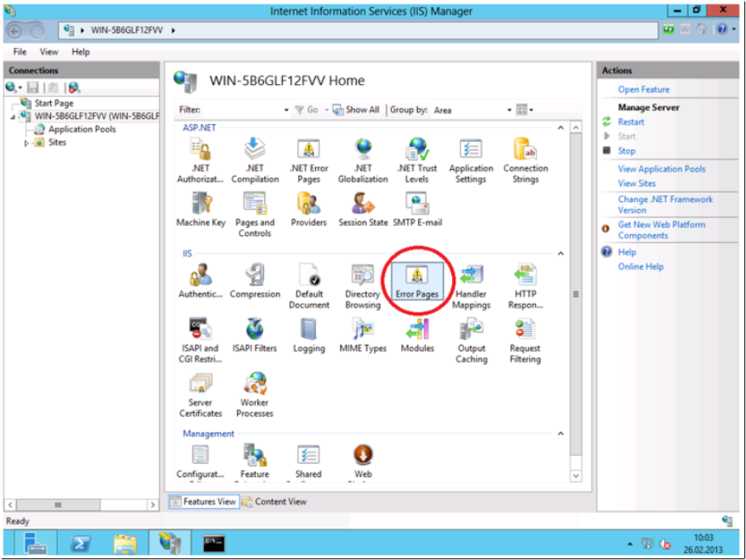Stop the server from Actions pane
The image size is (746, 560).
[x=626, y=151]
